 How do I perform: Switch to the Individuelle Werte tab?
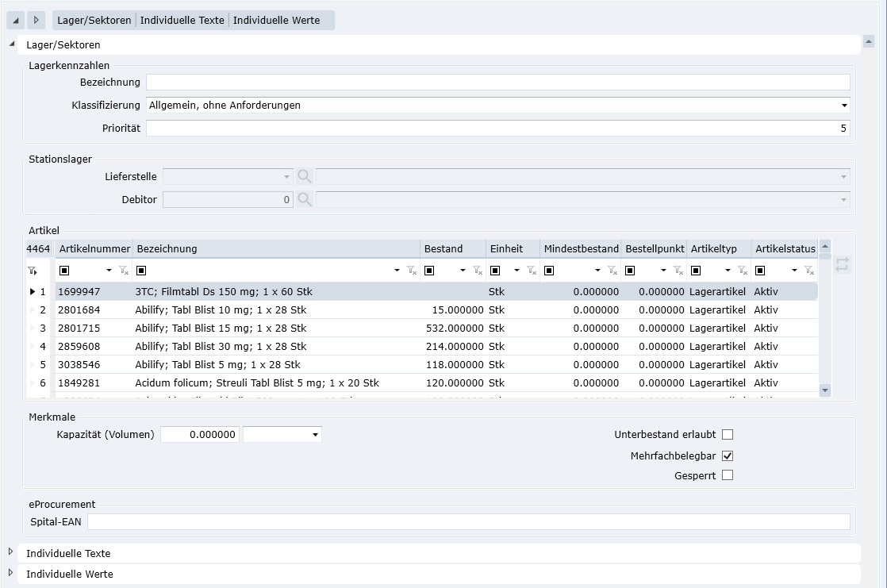[276, 20]
